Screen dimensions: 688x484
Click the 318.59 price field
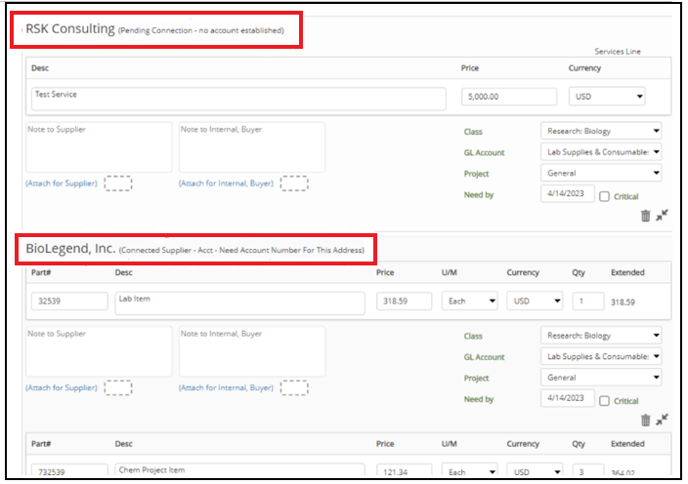coord(404,301)
